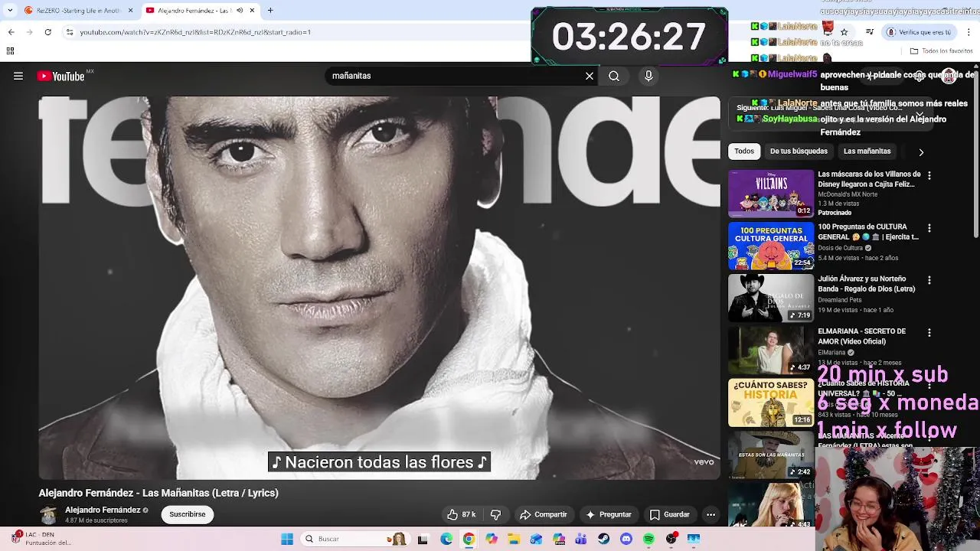This screenshot has height=551, width=980.
Task: Open Julión Álvarez Regalo de Dios thumbnail
Action: coord(771,298)
